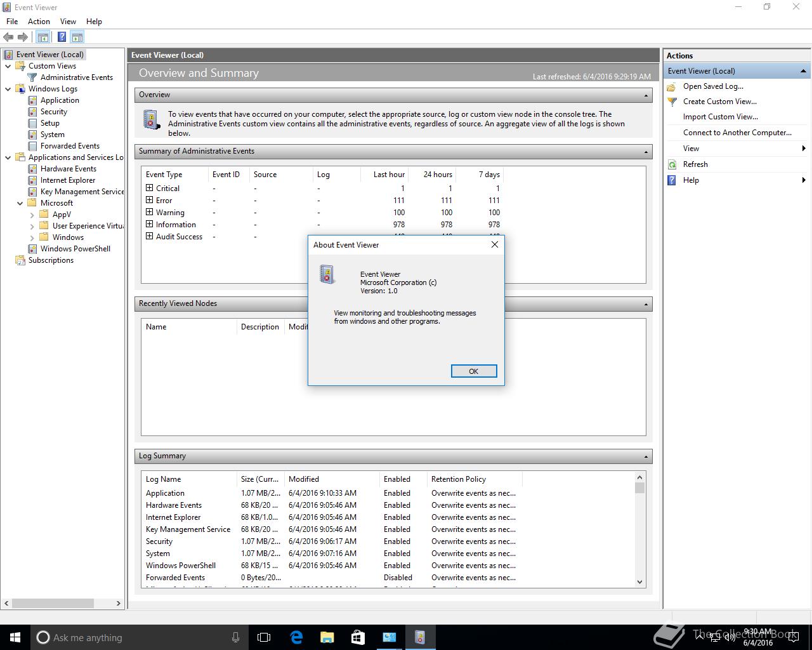
Task: Click the Back arrow toolbar icon
Action: (x=8, y=37)
